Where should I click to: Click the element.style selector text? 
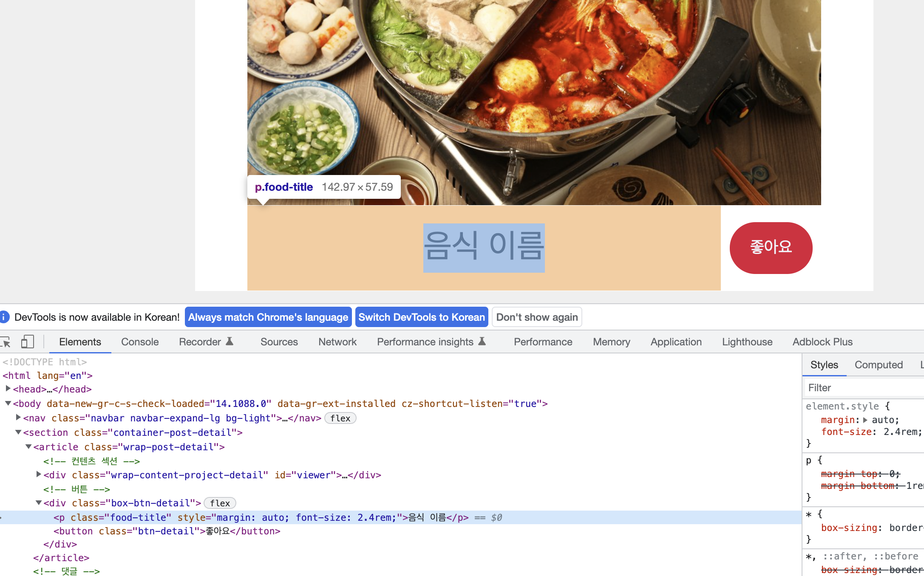point(842,406)
